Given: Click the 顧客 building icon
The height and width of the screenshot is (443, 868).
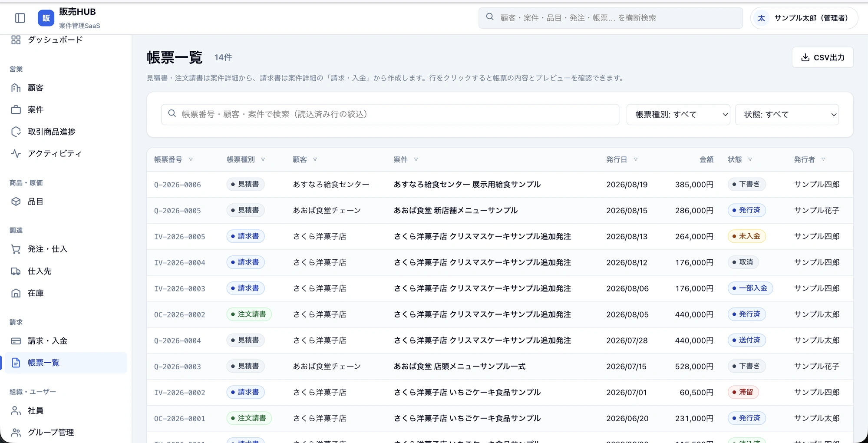Looking at the screenshot, I should tap(16, 88).
